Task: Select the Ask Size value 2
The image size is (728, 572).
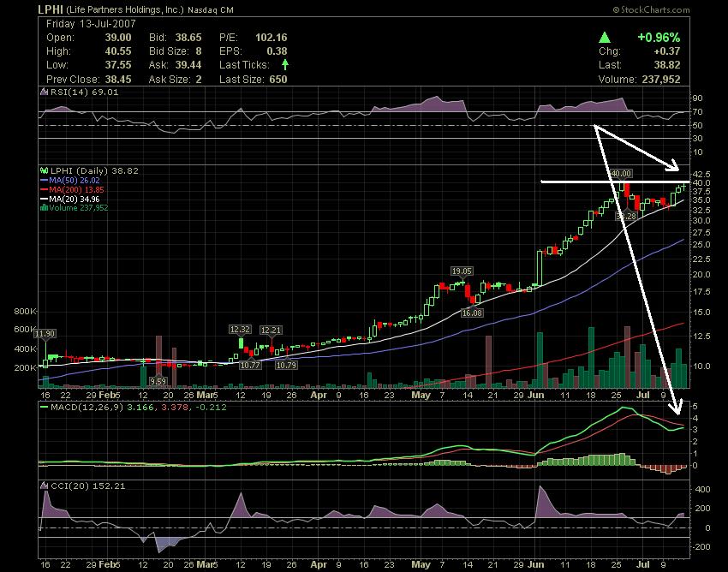Action: pyautogui.click(x=199, y=80)
